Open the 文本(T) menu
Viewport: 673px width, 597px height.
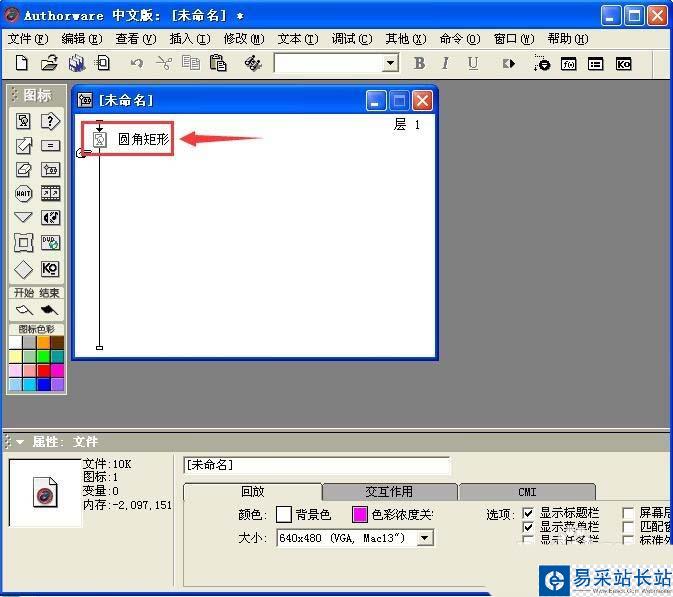pyautogui.click(x=298, y=39)
